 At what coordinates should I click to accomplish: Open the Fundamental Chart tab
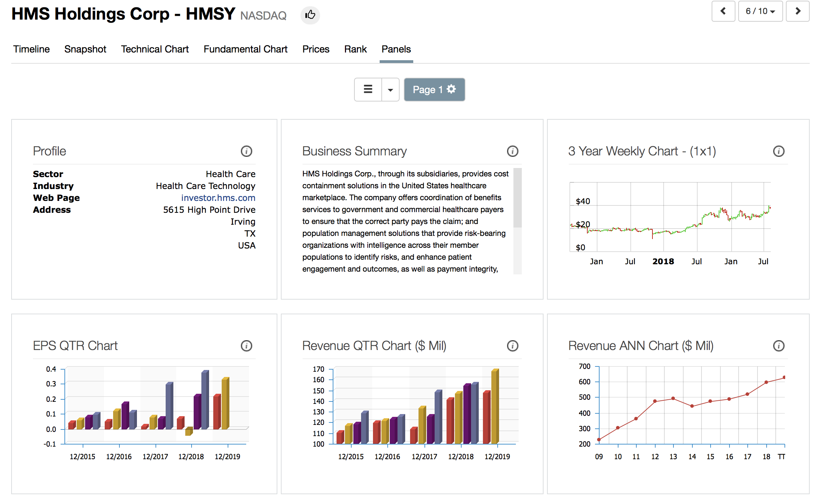pyautogui.click(x=245, y=49)
